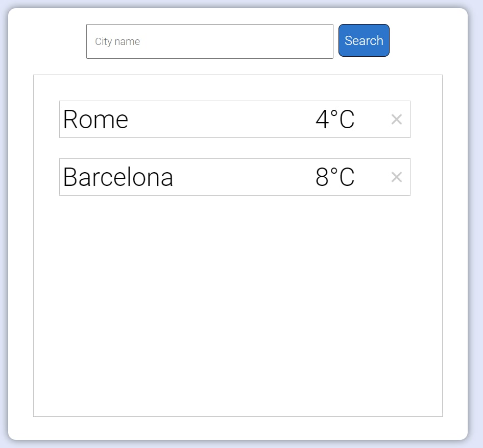The height and width of the screenshot is (448, 483).
Task: Click the City name placeholder text
Action: [x=117, y=41]
